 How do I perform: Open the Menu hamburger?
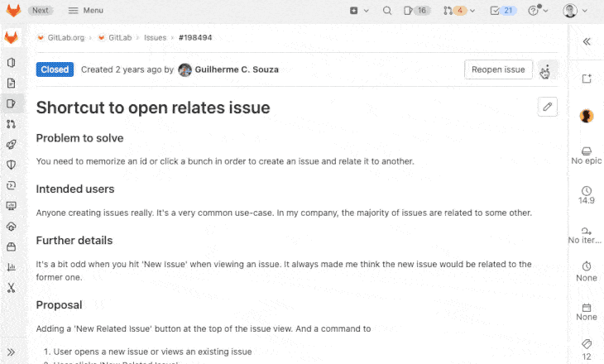point(85,11)
